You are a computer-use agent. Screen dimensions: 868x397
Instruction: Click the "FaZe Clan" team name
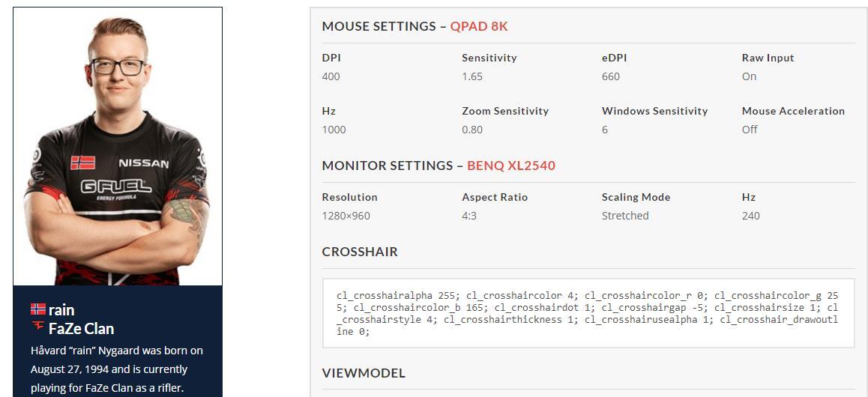pyautogui.click(x=81, y=329)
